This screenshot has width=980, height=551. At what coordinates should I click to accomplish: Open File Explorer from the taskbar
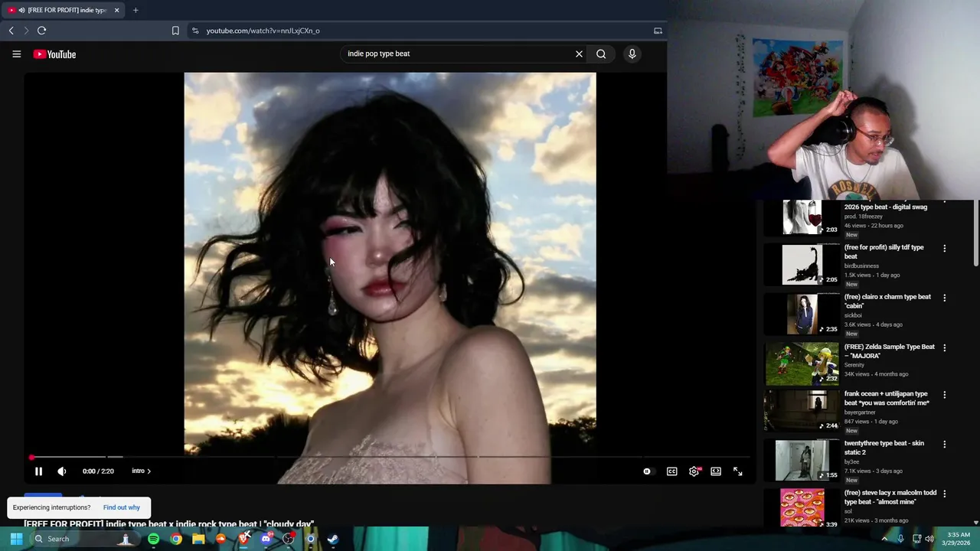tap(198, 539)
